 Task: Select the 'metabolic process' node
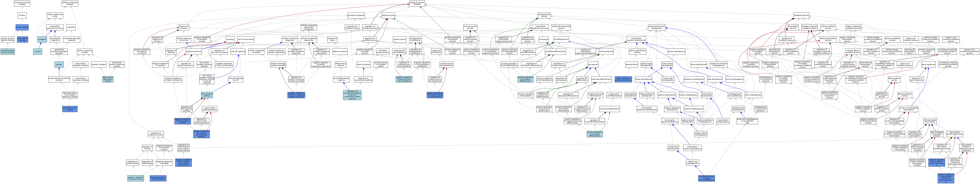point(801,15)
